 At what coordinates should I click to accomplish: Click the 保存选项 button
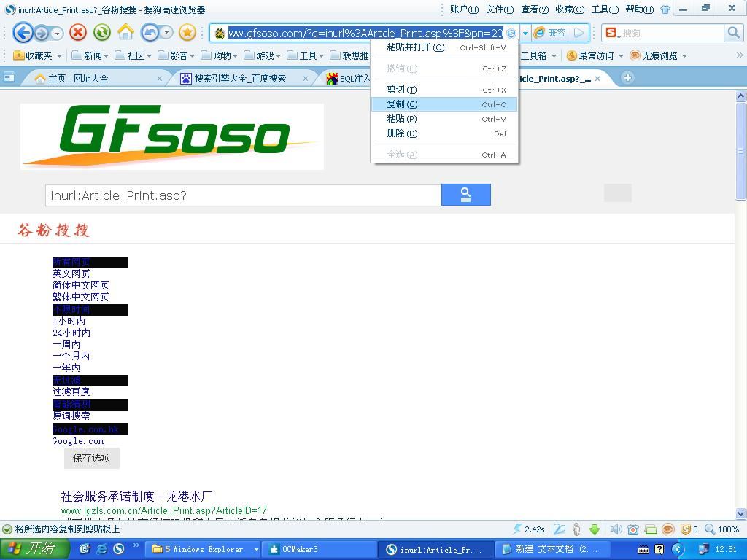91,458
